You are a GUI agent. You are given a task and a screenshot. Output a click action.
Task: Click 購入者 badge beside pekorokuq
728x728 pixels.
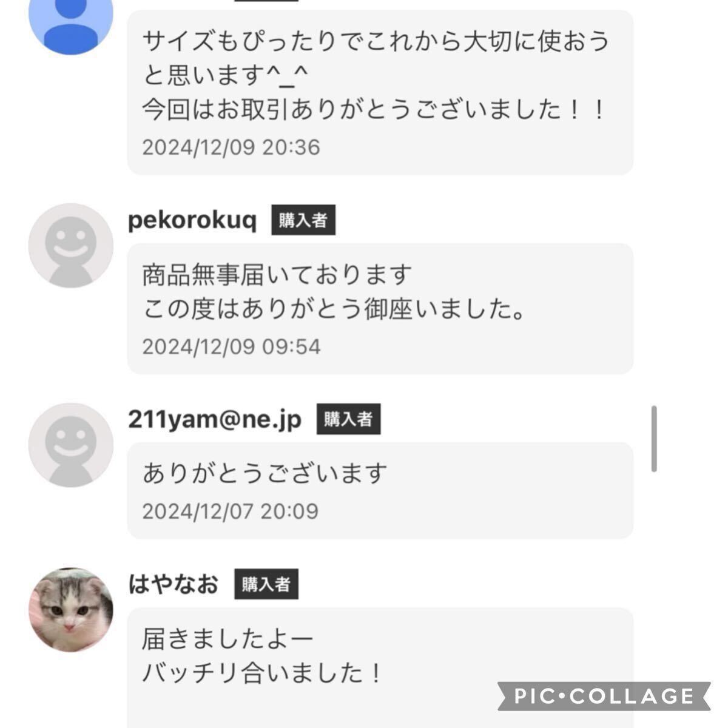[x=303, y=220]
